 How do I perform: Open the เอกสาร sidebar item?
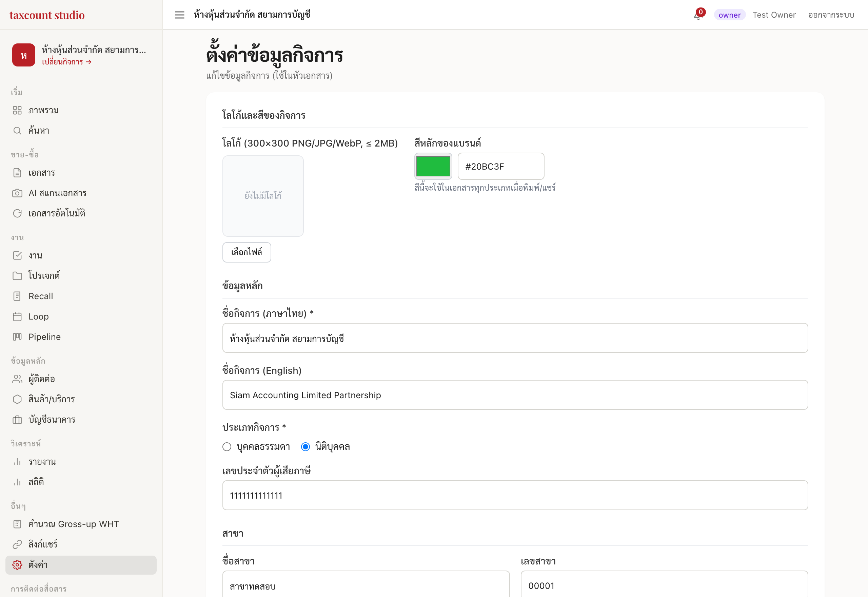81,173
